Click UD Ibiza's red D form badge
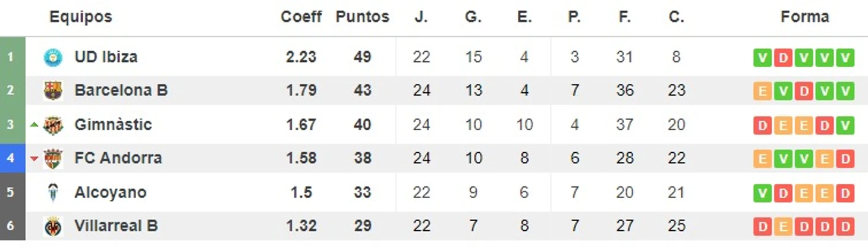 coord(784,58)
